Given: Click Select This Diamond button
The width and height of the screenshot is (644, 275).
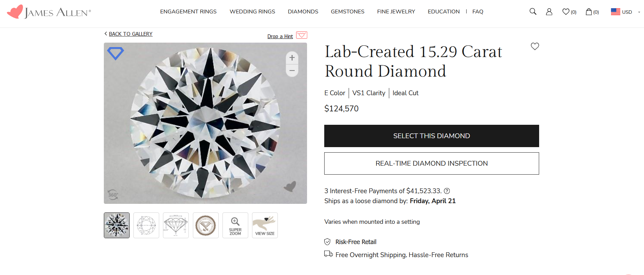Looking at the screenshot, I should (432, 136).
